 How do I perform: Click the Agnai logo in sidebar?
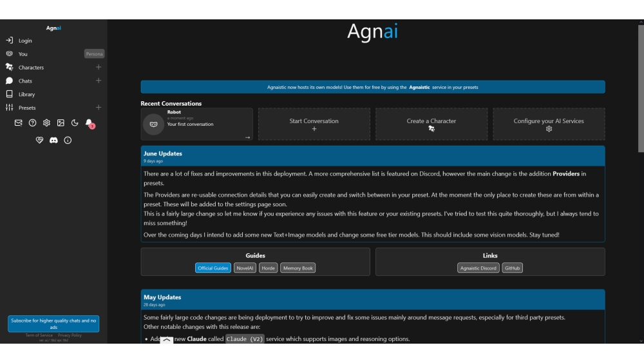[53, 28]
